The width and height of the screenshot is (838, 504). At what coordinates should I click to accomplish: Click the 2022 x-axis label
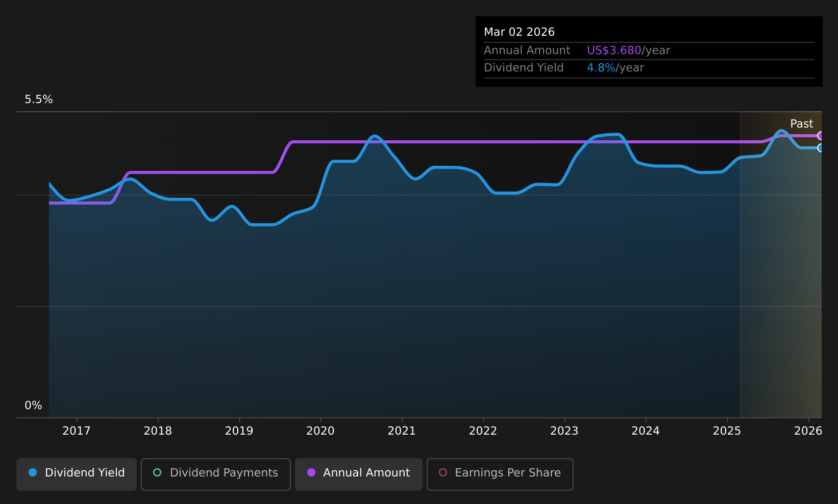483,431
